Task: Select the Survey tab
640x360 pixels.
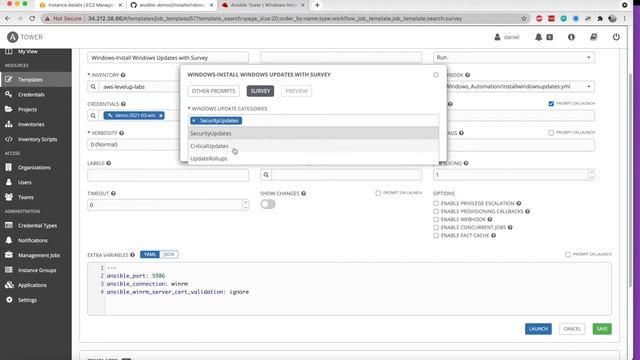Action: (260, 91)
